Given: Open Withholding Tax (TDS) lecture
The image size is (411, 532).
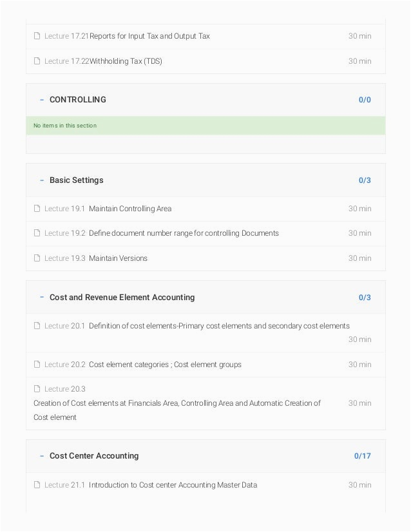Looking at the screenshot, I should click(x=126, y=61).
